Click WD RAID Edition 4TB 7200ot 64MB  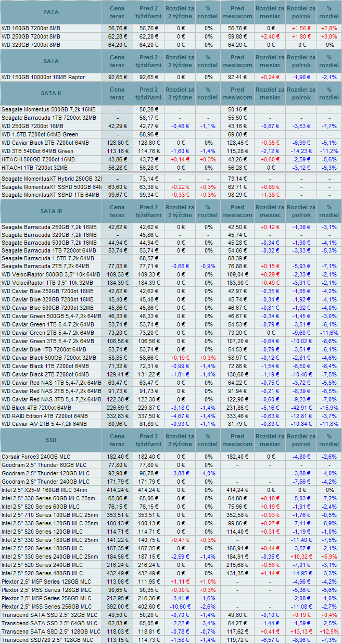click(x=45, y=415)
